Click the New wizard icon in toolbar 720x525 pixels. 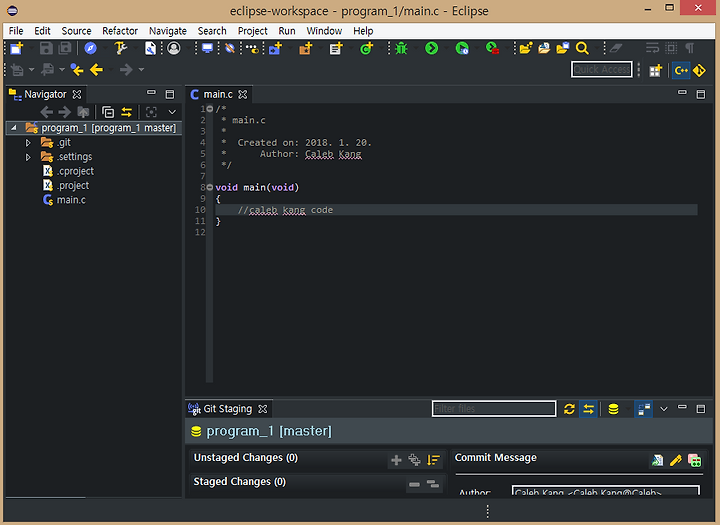[x=17, y=48]
